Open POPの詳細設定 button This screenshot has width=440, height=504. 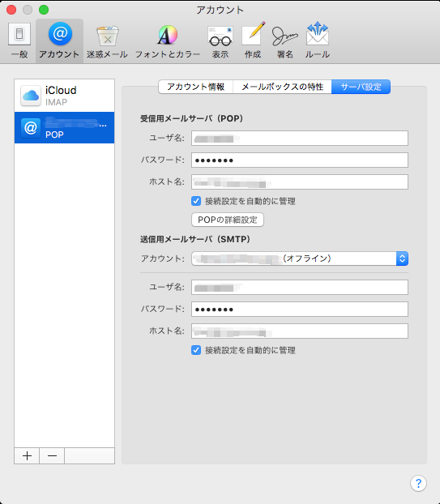(228, 220)
